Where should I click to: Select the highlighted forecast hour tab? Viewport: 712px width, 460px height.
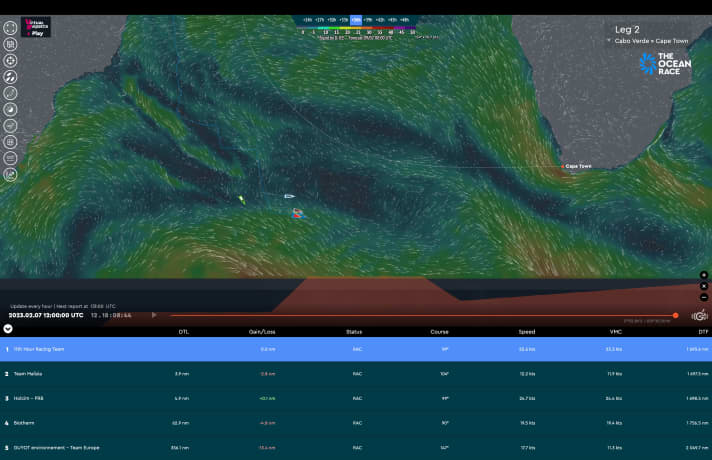point(356,20)
